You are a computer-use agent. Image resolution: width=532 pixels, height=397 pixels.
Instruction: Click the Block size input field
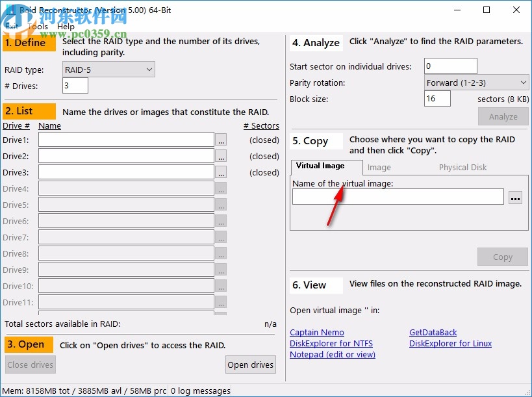pos(437,98)
